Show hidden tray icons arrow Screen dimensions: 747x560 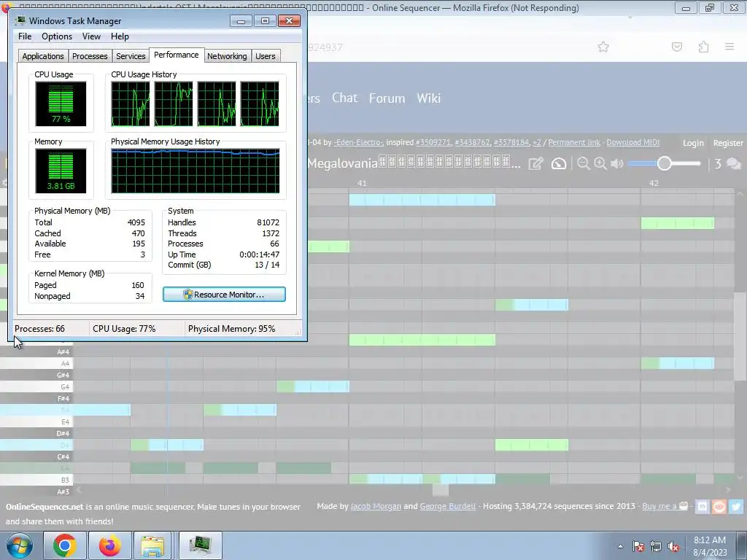tap(620, 547)
